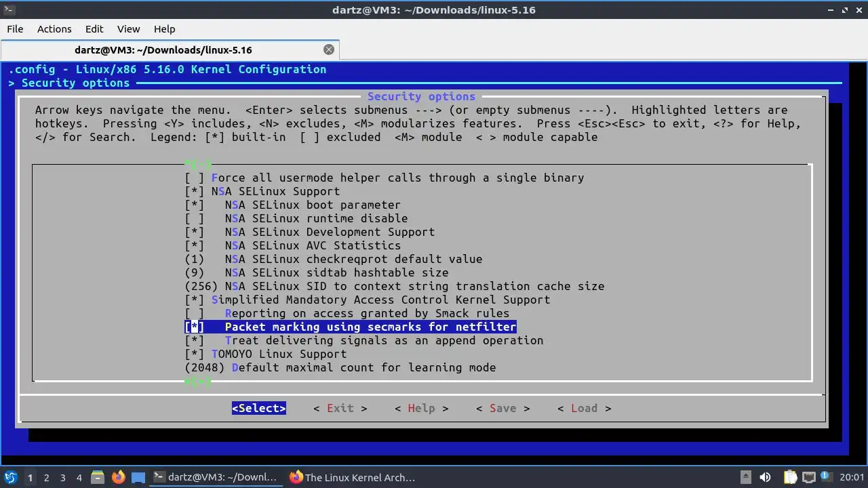Screen dimensions: 868x488
Task: Click the lower green scroll indicator in list
Action: pyautogui.click(x=198, y=382)
